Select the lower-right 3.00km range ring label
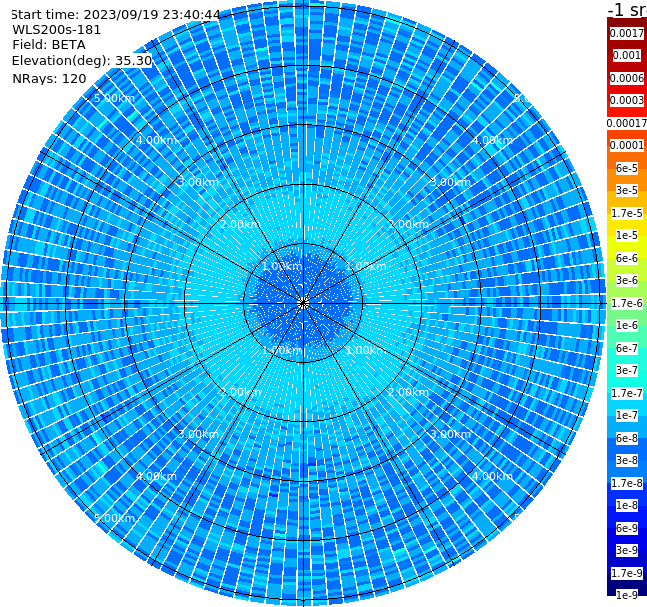Screen dimensions: 647x607 coord(450,434)
